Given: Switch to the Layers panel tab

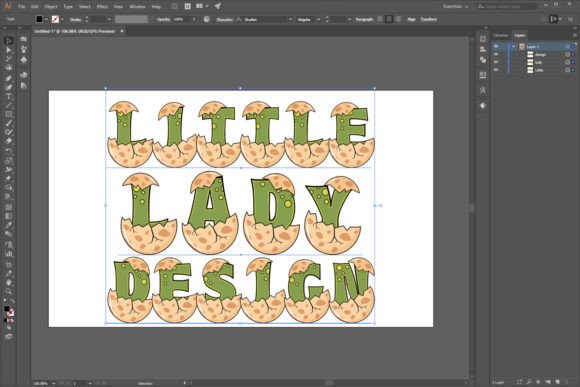Looking at the screenshot, I should click(x=520, y=36).
